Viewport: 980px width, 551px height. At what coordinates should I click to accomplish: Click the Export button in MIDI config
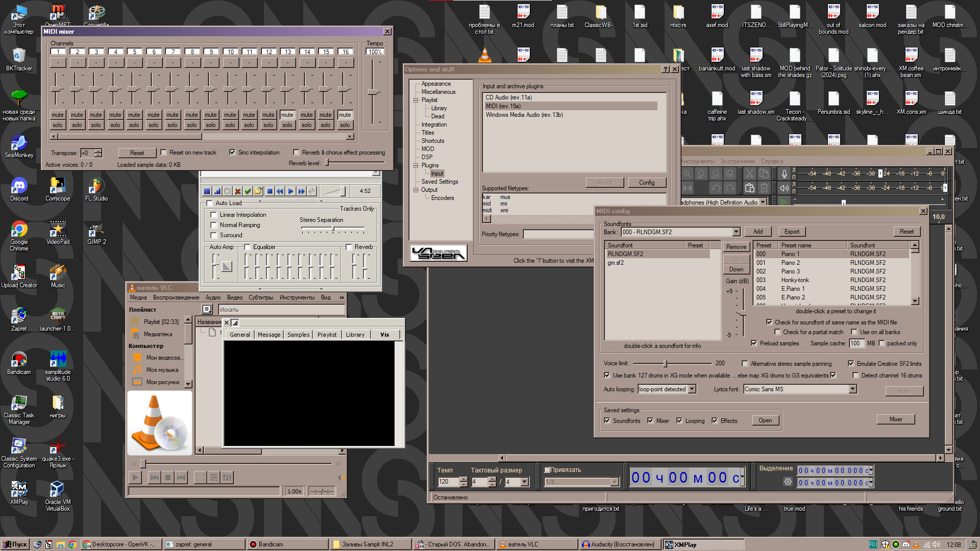coord(792,232)
